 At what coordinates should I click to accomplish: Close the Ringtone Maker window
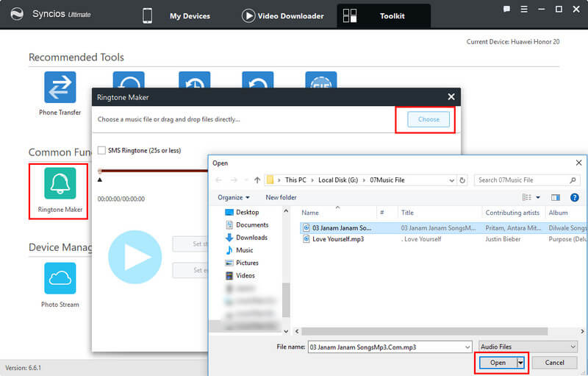coord(451,97)
